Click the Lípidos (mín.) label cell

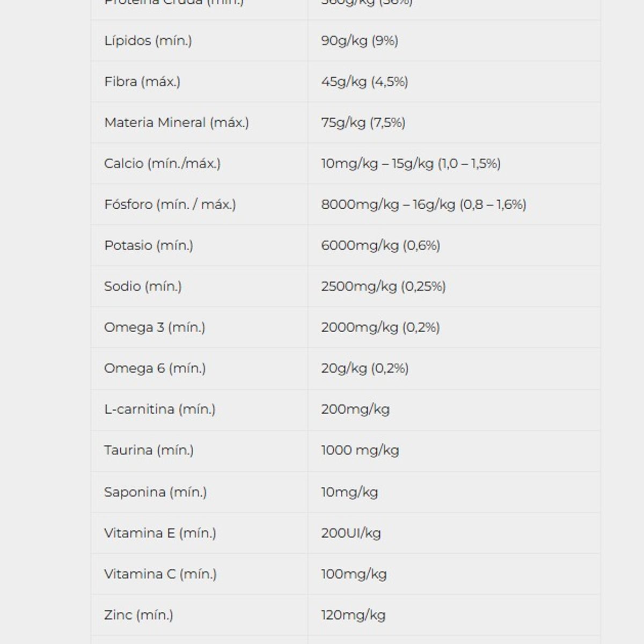148,41
